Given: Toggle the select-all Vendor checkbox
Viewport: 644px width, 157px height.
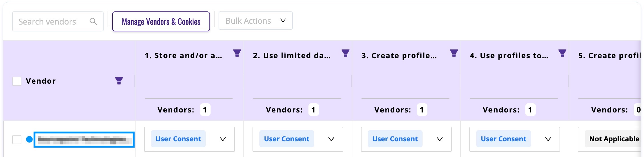Looking at the screenshot, I should pyautogui.click(x=17, y=81).
